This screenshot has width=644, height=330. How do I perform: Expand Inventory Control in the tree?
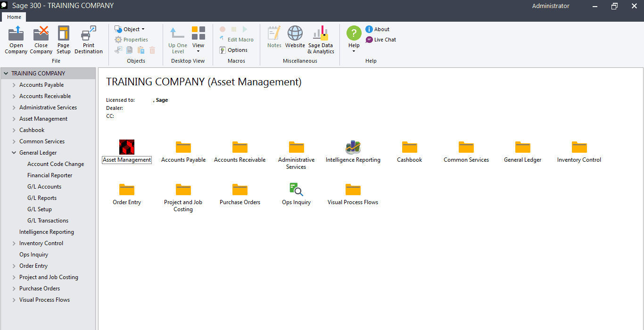[x=14, y=243]
